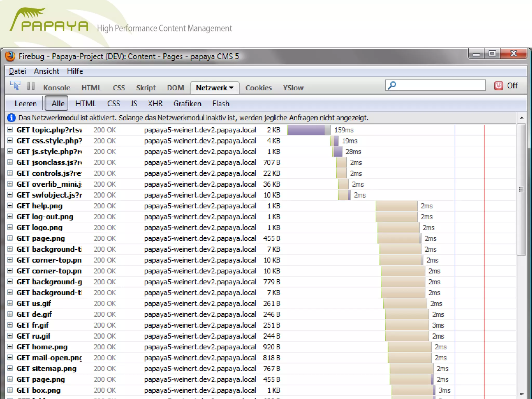Screen dimensions: 532x399
Task: Switch to the Cookies tab
Action: coord(258,88)
